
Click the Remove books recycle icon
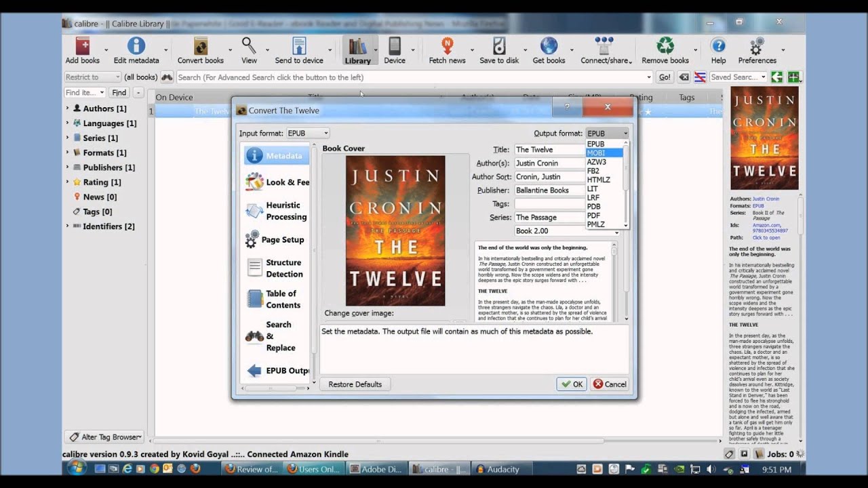[x=665, y=46]
